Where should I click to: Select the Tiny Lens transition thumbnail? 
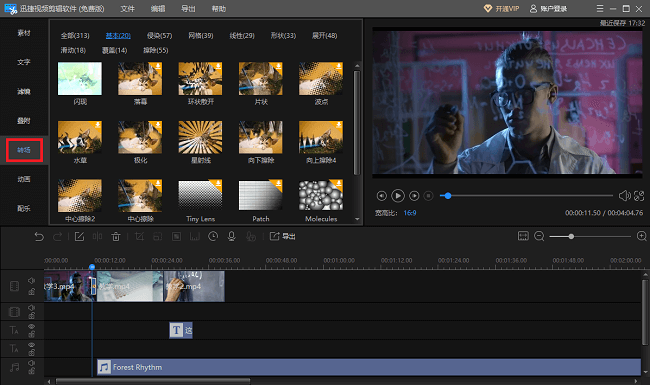pyautogui.click(x=200, y=195)
